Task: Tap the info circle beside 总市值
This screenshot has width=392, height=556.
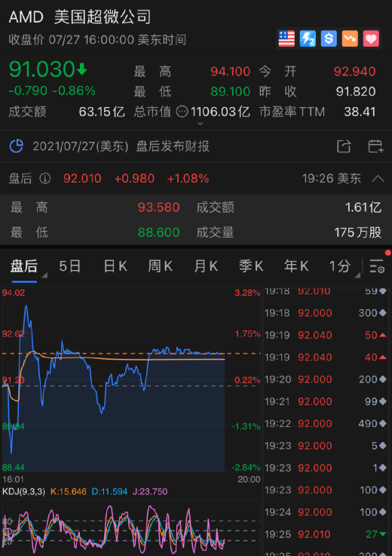Action: pyautogui.click(x=182, y=112)
